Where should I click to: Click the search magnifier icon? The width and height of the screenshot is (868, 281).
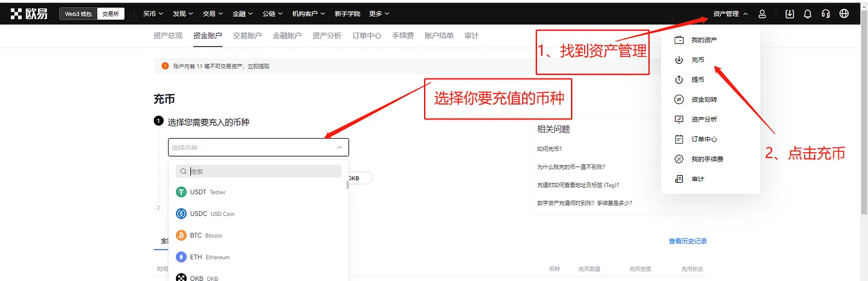(184, 171)
